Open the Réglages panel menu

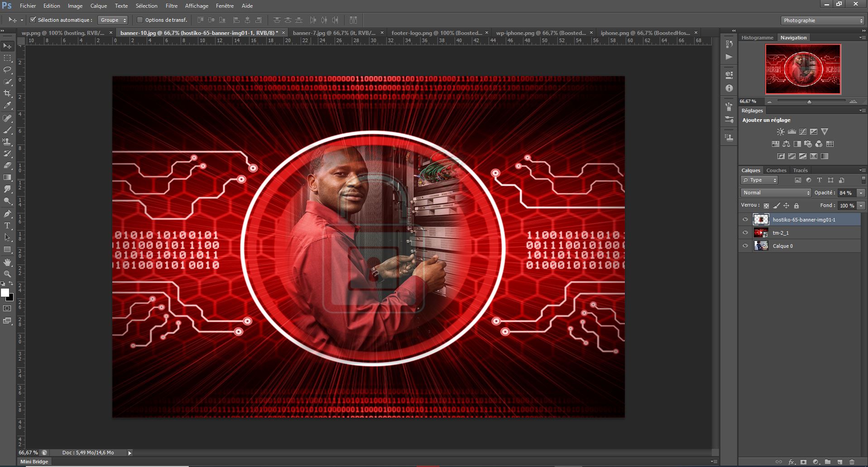(x=862, y=111)
